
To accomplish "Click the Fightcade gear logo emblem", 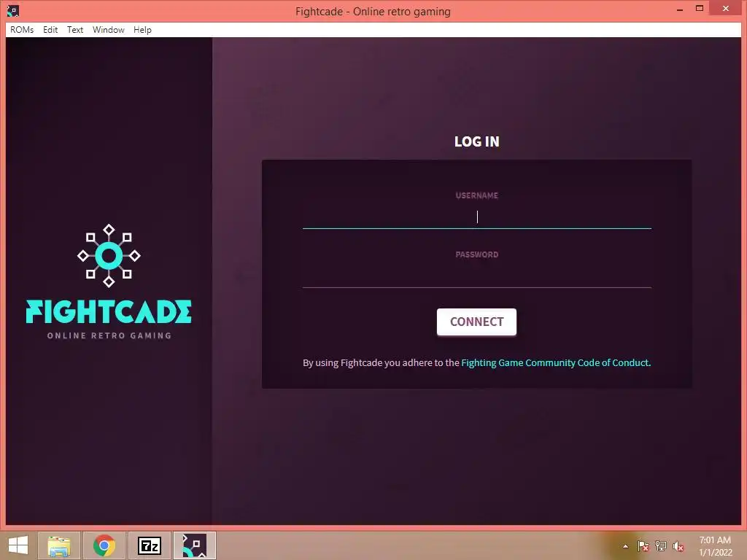I will [109, 256].
